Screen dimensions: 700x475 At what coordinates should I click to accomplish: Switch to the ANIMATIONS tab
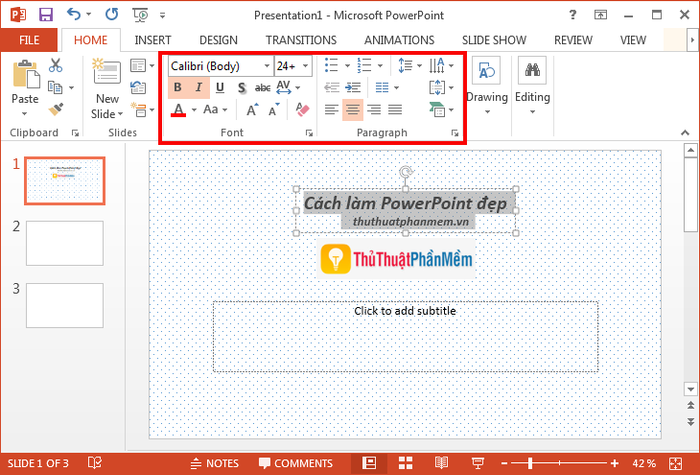point(399,40)
